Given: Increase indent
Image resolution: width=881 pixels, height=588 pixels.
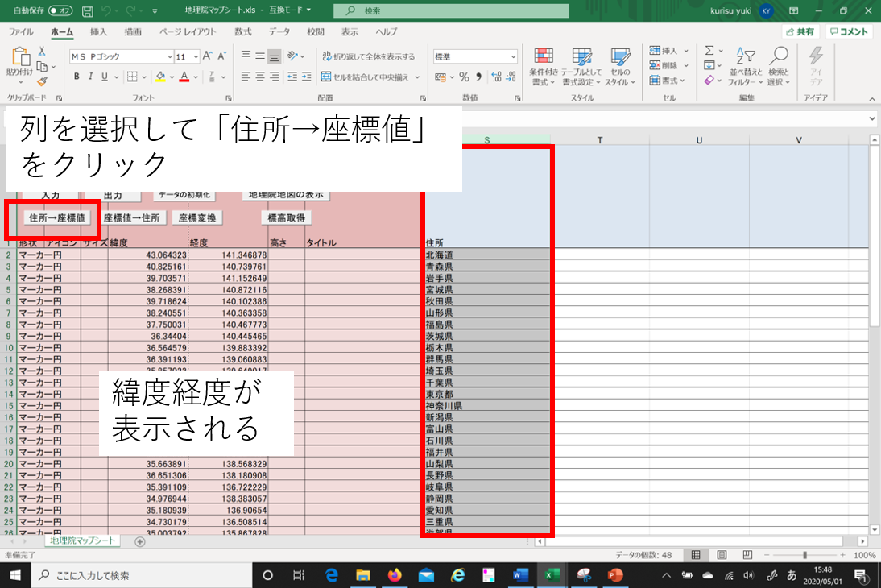Looking at the screenshot, I should 306,77.
